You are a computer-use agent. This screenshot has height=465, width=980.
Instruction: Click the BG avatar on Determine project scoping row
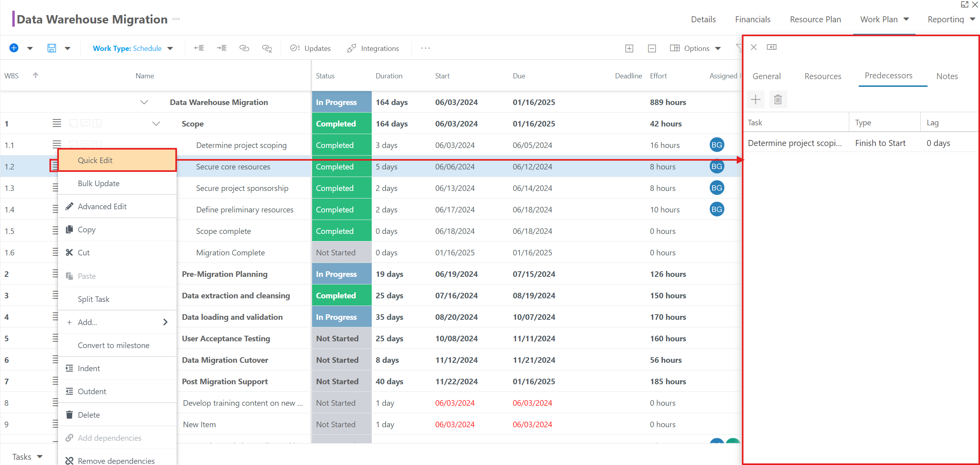(x=717, y=145)
